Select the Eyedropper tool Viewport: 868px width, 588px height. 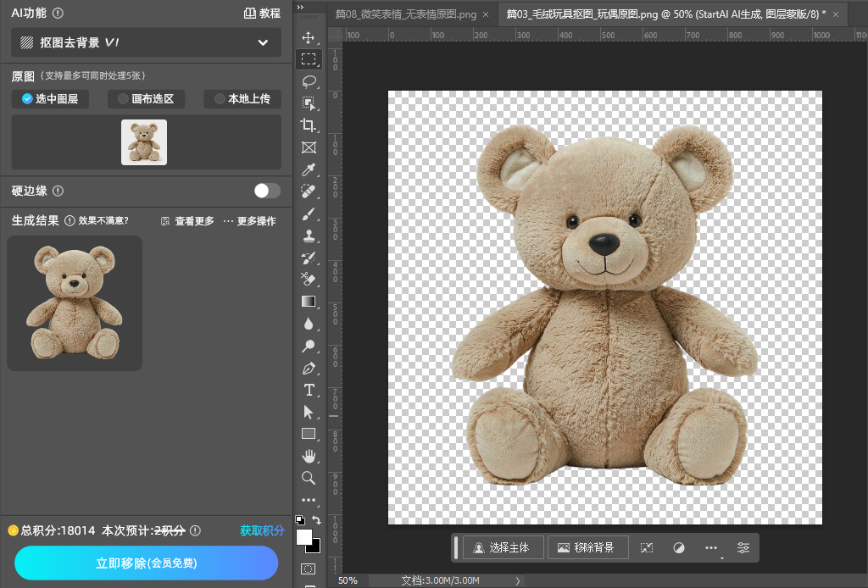coord(309,169)
